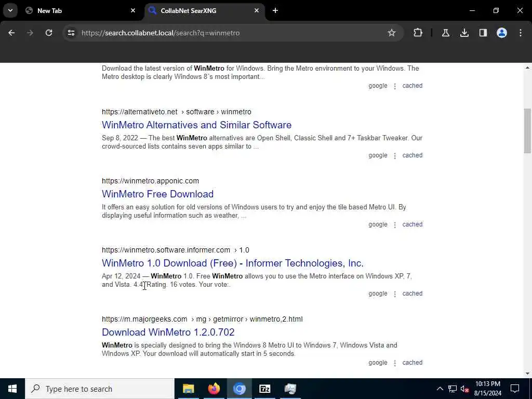
Task: Click the taskbar search box
Action: click(100, 389)
